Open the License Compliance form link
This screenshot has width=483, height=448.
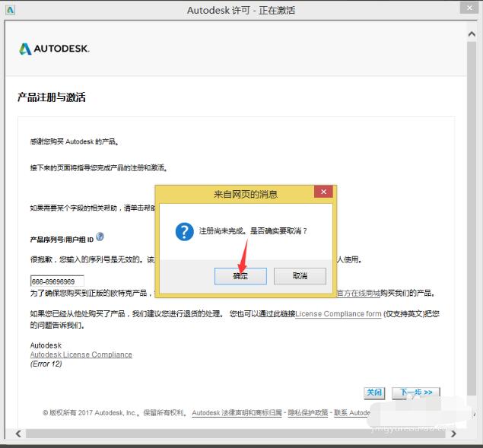pos(338,314)
